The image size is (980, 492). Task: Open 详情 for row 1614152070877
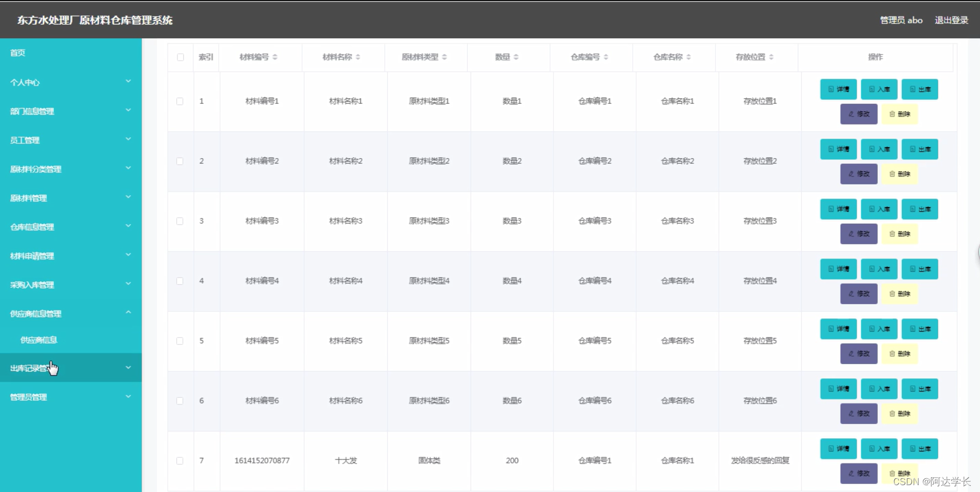coord(838,449)
